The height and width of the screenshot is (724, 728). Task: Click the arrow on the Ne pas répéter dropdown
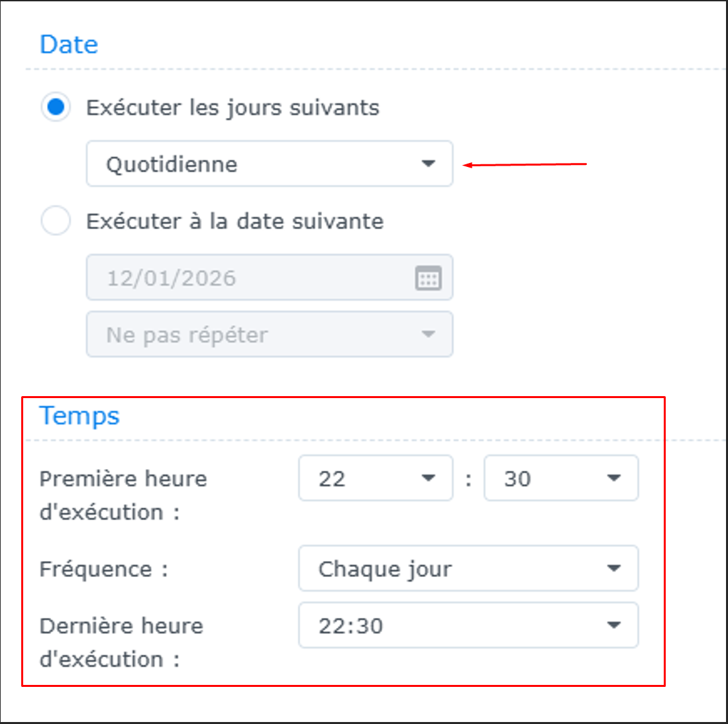coord(429,335)
